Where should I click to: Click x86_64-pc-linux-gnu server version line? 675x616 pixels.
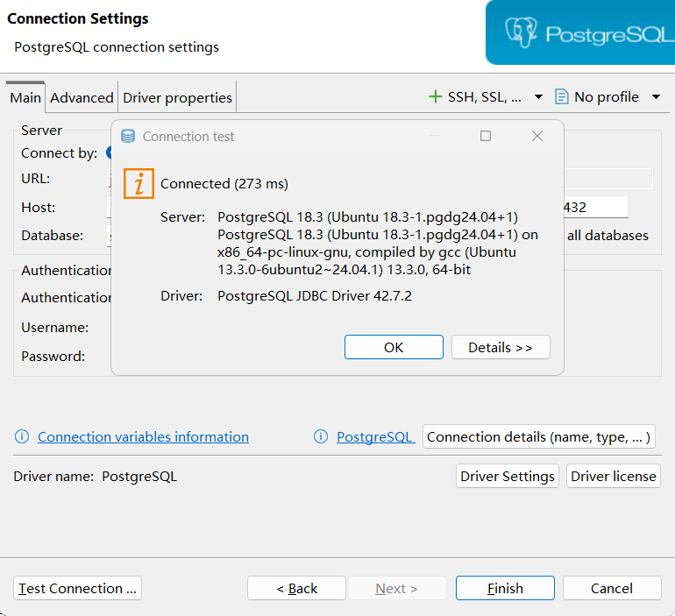(366, 252)
